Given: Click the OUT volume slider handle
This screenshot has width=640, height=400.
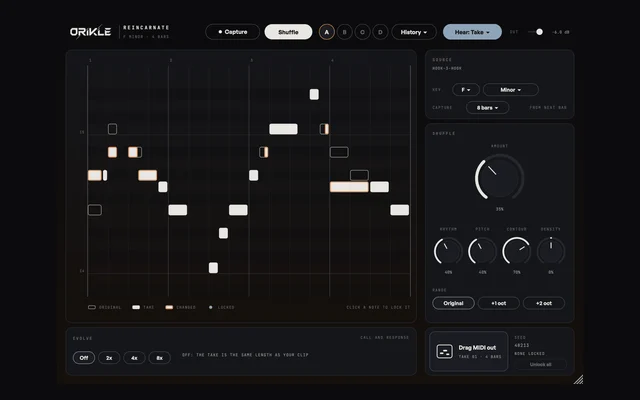Looking at the screenshot, I should click(539, 32).
